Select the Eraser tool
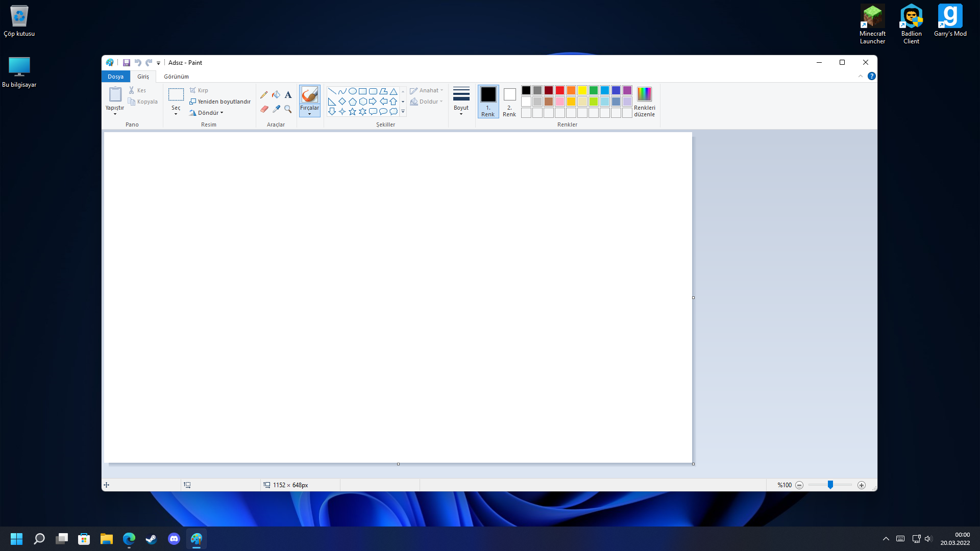The height and width of the screenshot is (551, 980). [x=264, y=109]
